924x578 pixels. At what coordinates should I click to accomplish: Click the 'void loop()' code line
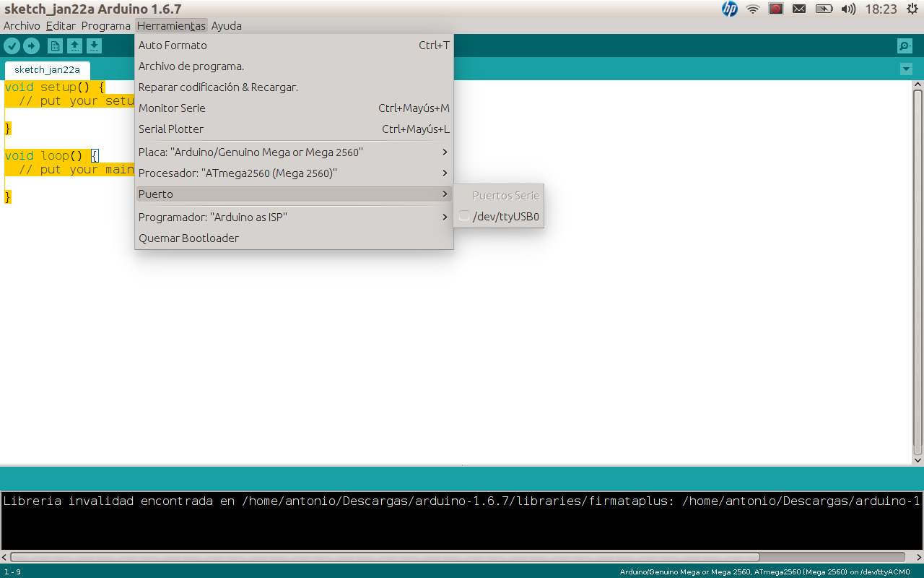coord(51,156)
